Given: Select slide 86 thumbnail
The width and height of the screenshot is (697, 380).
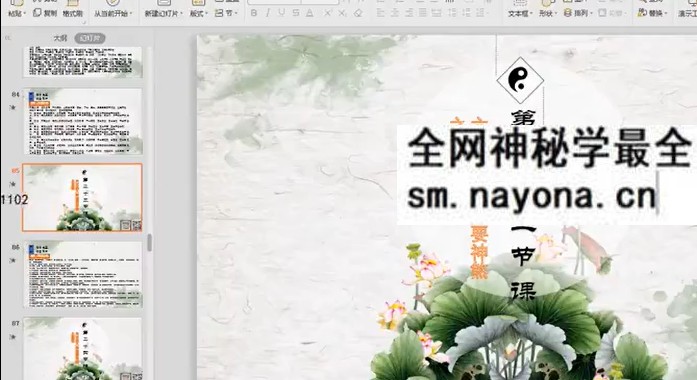Looking at the screenshot, I should (x=83, y=275).
